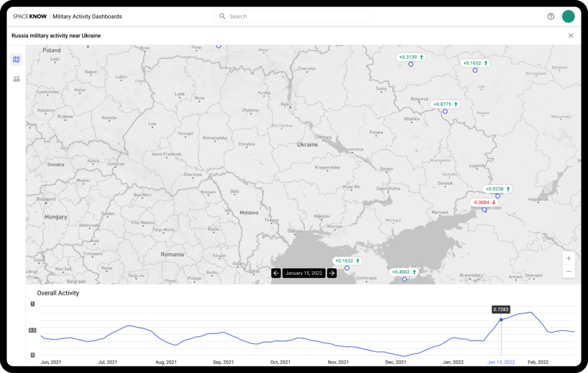Click the +0.1632 marker above Simferopol
Image resolution: width=588 pixels, height=373 pixels.
tap(346, 261)
